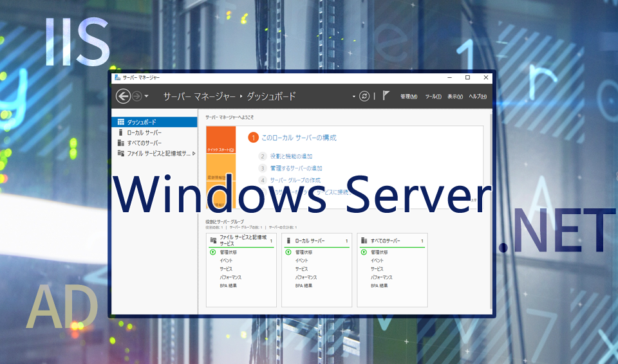
Task: Click パフォーマンス in the ファイル サービス tile
Action: (x=230, y=277)
